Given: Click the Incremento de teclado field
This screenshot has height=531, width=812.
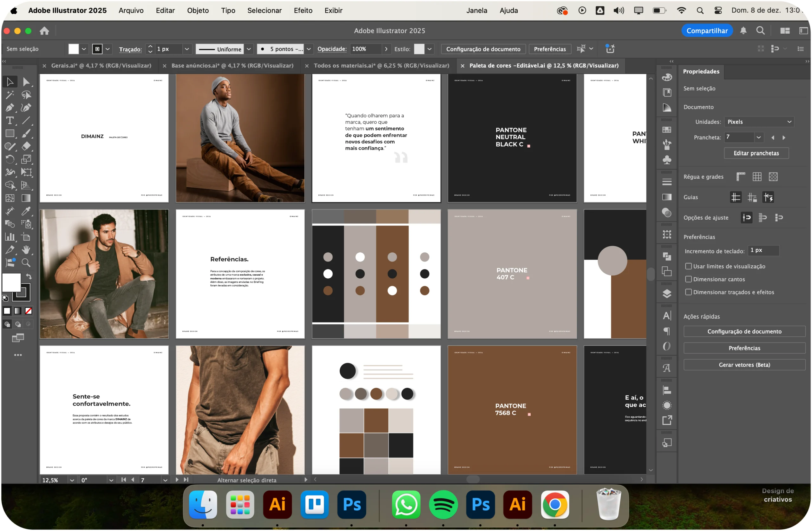Looking at the screenshot, I should point(763,251).
